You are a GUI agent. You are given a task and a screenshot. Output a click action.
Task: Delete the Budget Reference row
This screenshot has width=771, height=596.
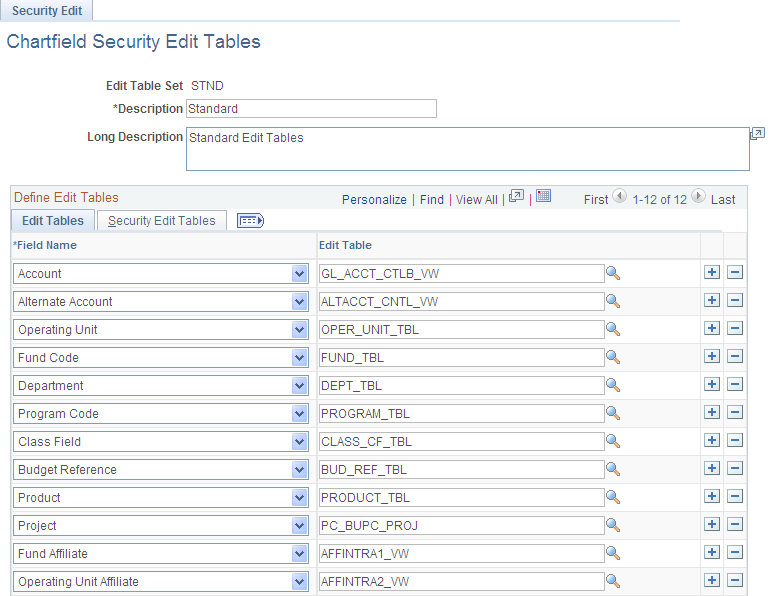[735, 468]
